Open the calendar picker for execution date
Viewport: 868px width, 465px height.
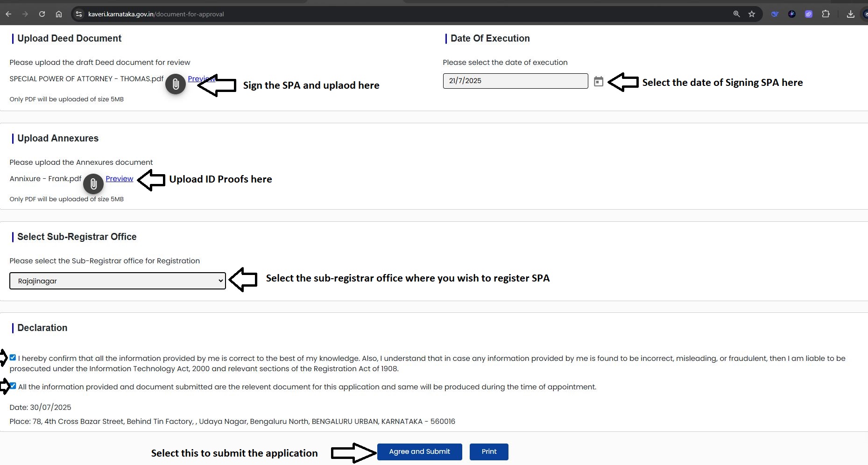click(x=598, y=82)
